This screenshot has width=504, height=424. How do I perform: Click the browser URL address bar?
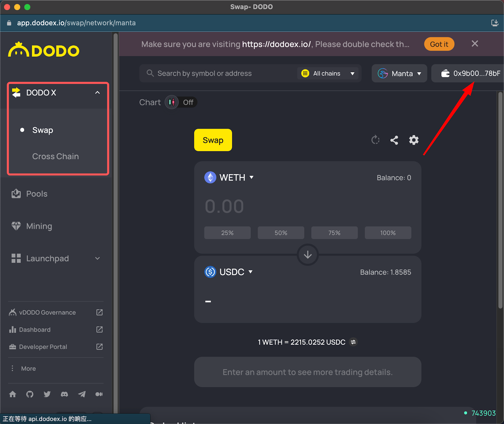76,23
